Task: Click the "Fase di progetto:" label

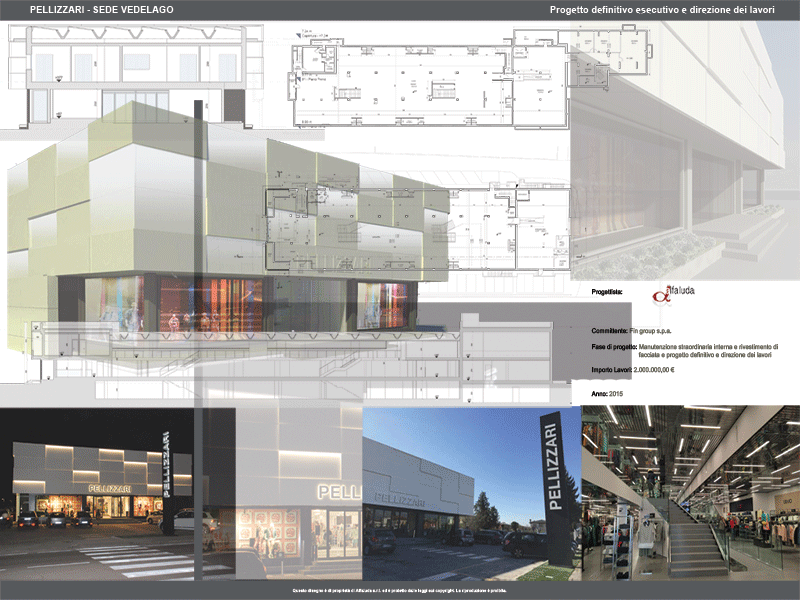Action: 614,347
